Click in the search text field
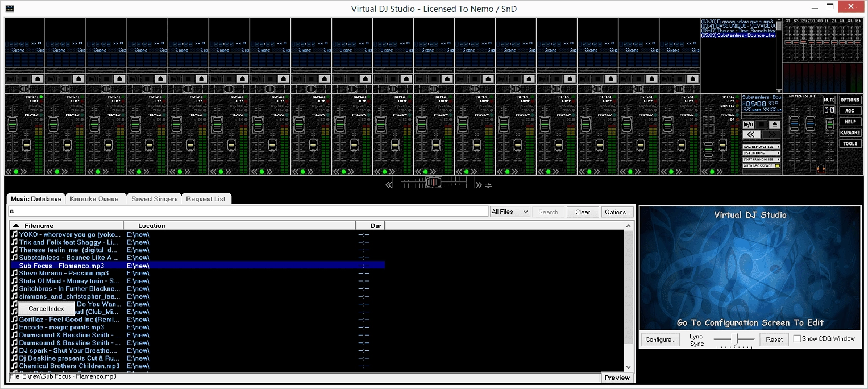Viewport: 868px width, 389px height. click(x=248, y=212)
